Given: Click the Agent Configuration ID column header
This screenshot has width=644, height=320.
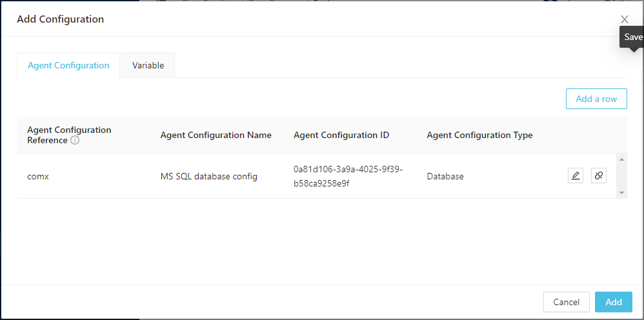Looking at the screenshot, I should 341,135.
